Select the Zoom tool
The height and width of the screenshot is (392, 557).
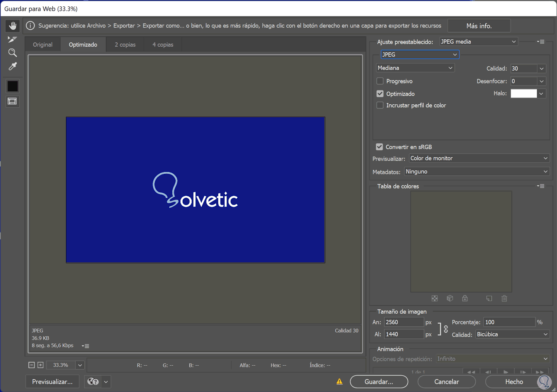(x=13, y=53)
